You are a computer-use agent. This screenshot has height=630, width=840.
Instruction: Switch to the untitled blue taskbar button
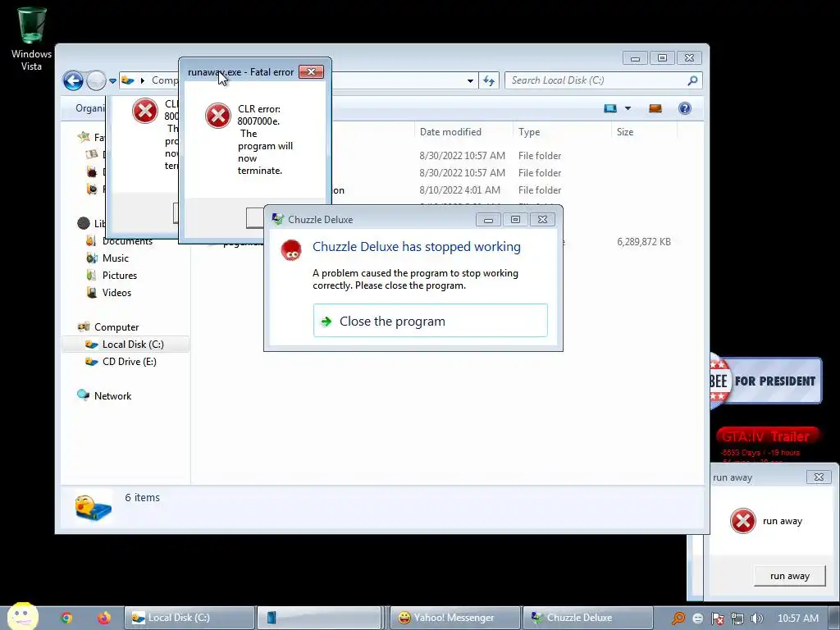(x=319, y=618)
